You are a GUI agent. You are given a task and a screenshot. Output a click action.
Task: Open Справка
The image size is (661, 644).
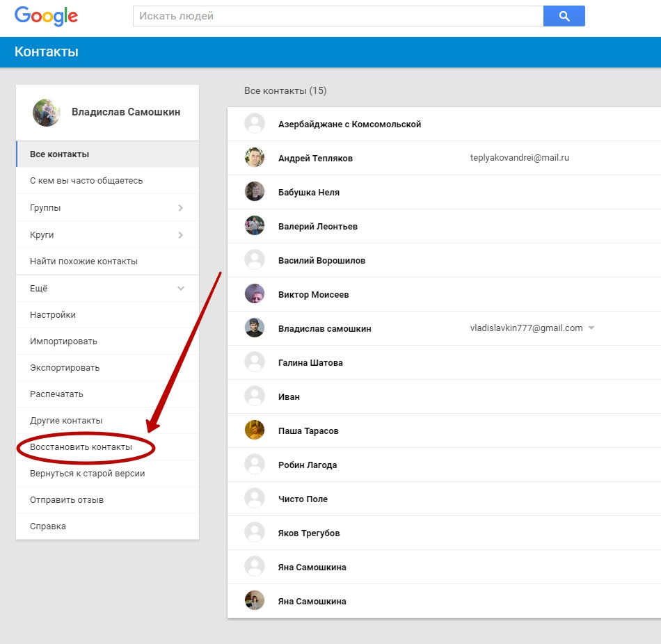click(x=107, y=526)
